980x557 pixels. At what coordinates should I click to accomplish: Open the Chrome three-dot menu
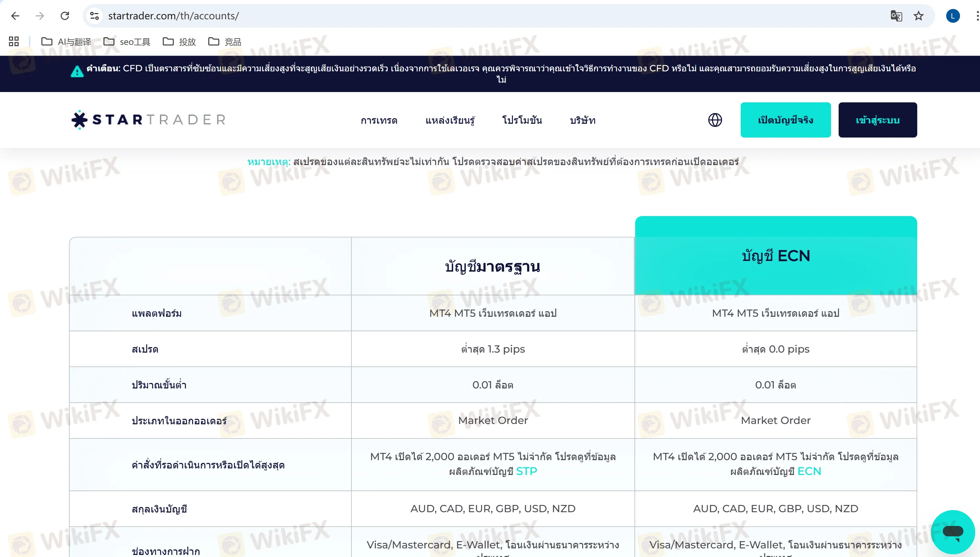point(974,16)
